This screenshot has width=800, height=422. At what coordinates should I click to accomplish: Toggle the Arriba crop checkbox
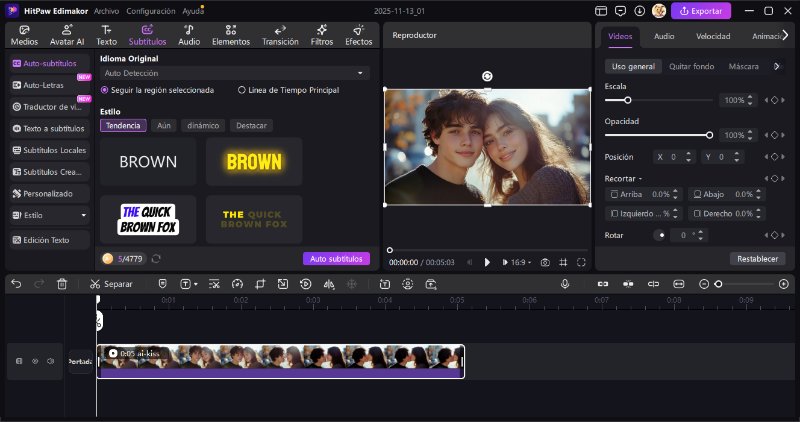[x=614, y=194]
